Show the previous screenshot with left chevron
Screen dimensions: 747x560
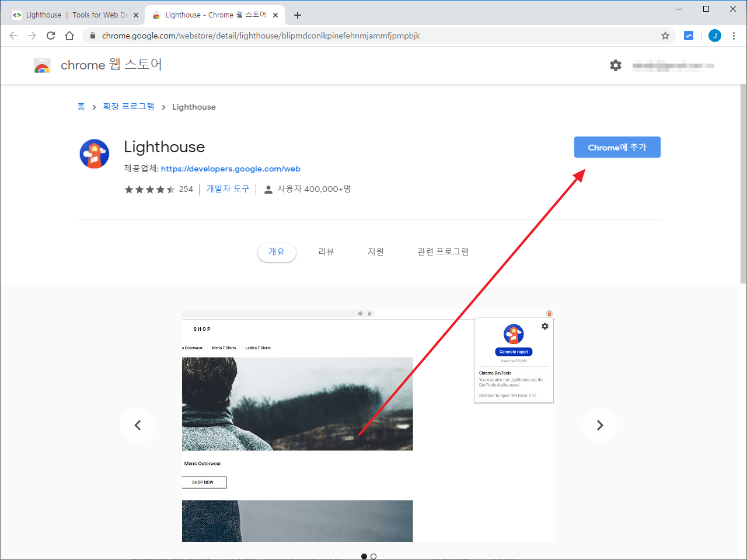point(138,425)
